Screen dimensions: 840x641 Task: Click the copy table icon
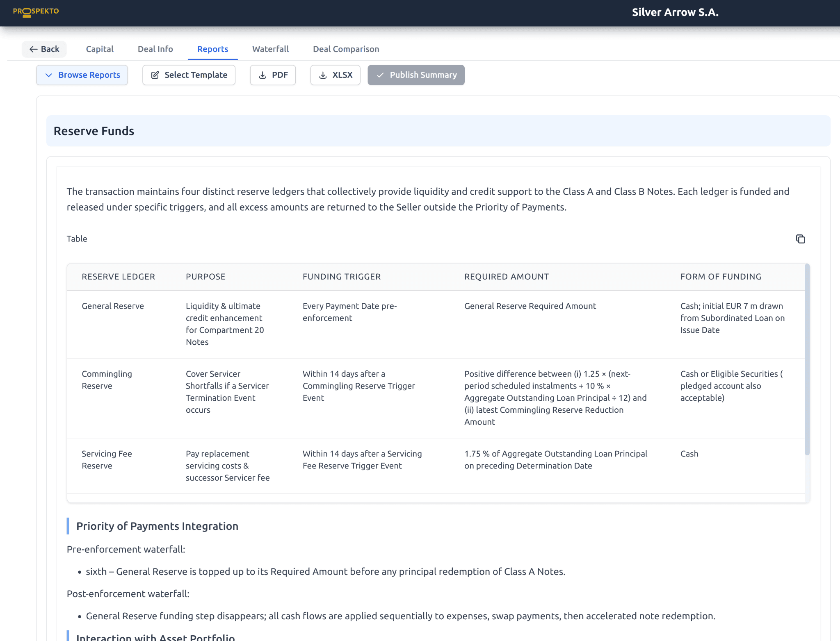(800, 239)
